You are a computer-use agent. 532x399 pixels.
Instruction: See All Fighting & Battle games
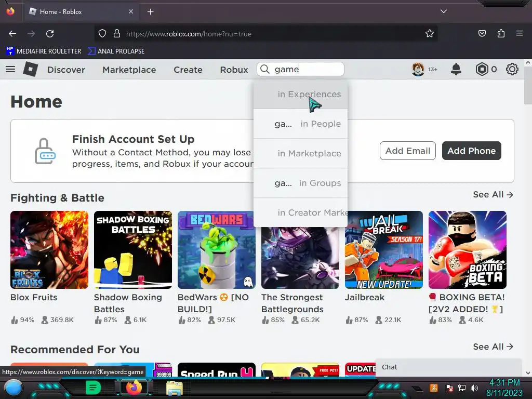pos(493,195)
